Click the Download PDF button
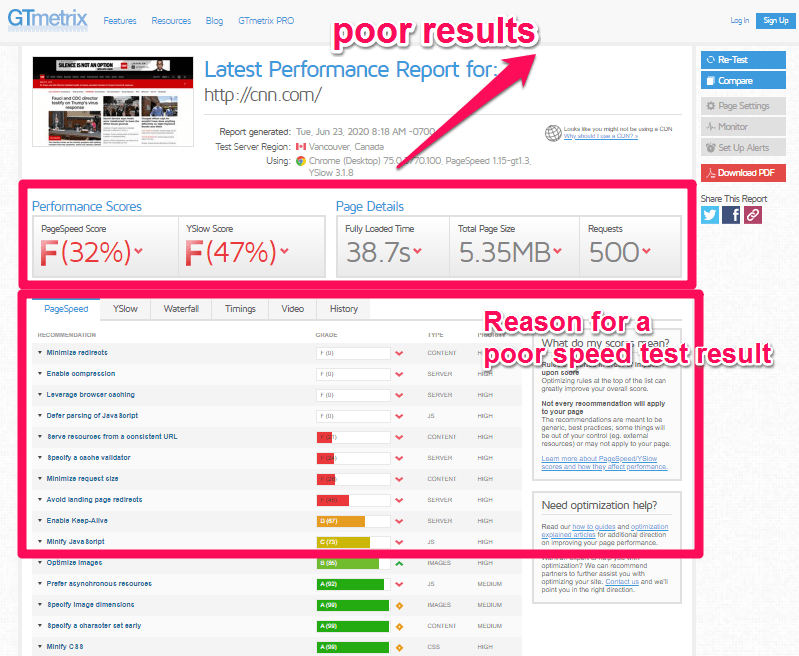 coord(743,173)
